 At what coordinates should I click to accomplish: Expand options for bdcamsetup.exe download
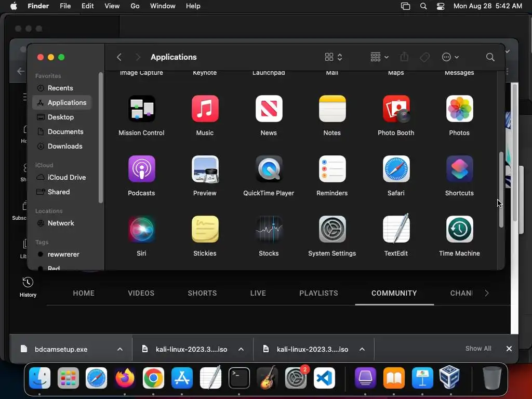(x=120, y=349)
